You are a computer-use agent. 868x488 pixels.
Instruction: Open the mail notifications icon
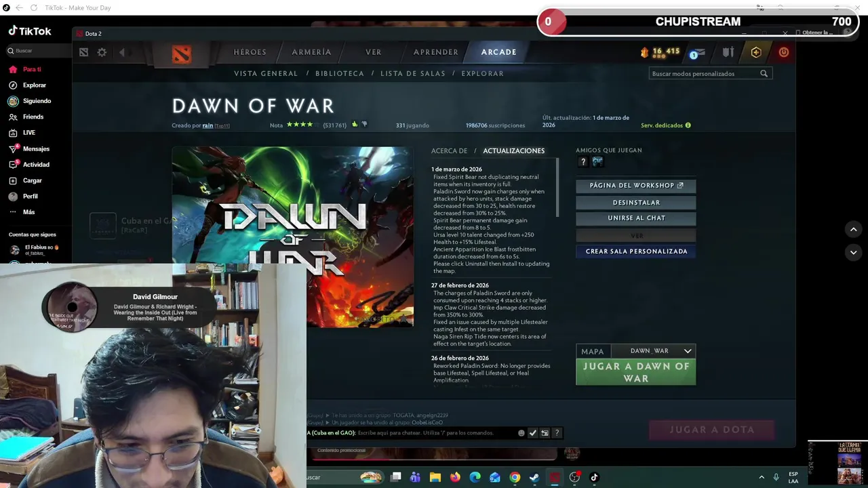click(x=698, y=52)
